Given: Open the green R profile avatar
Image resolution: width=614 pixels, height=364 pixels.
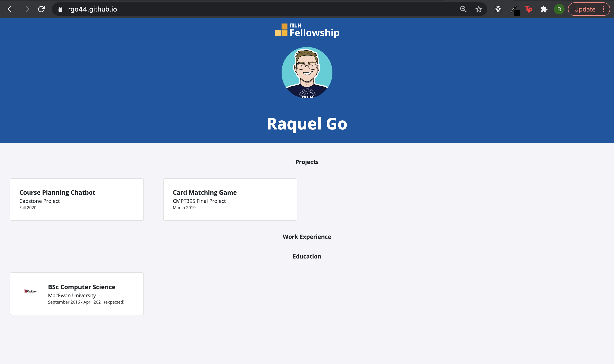Looking at the screenshot, I should (x=559, y=9).
